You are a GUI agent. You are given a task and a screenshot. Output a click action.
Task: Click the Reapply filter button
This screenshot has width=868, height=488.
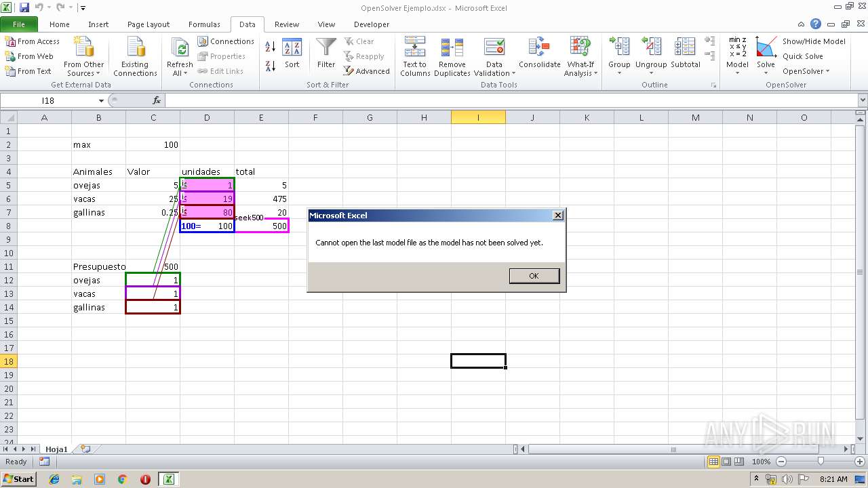364,56
